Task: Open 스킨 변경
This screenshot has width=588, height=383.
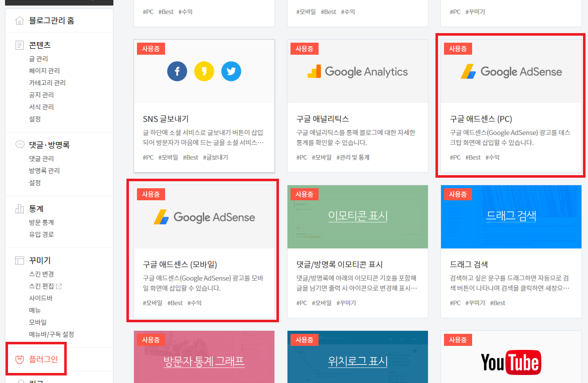Action: [x=41, y=274]
